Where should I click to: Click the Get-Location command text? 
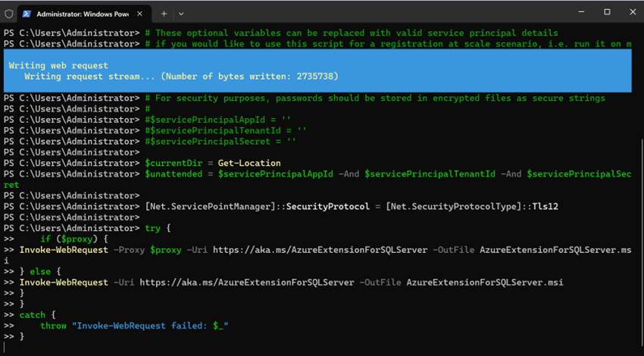[x=249, y=163]
